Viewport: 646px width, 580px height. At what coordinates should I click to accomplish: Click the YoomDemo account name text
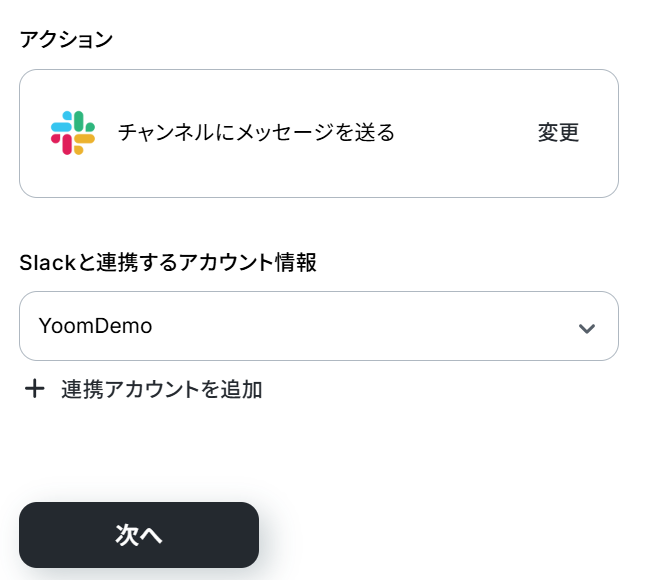point(96,326)
